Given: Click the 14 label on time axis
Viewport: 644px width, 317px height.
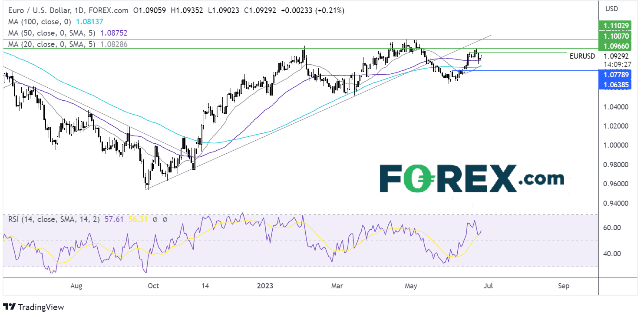Looking at the screenshot, I should click(x=205, y=286).
